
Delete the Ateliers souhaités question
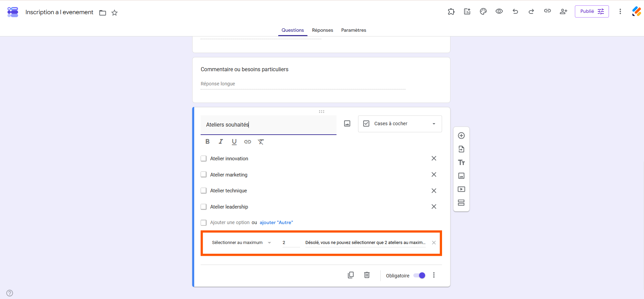pyautogui.click(x=367, y=275)
